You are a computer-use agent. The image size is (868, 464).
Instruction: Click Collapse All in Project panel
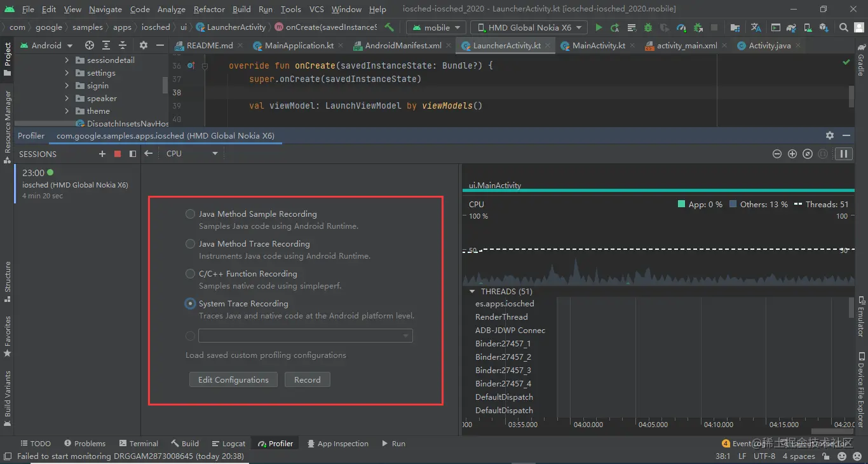pos(123,45)
